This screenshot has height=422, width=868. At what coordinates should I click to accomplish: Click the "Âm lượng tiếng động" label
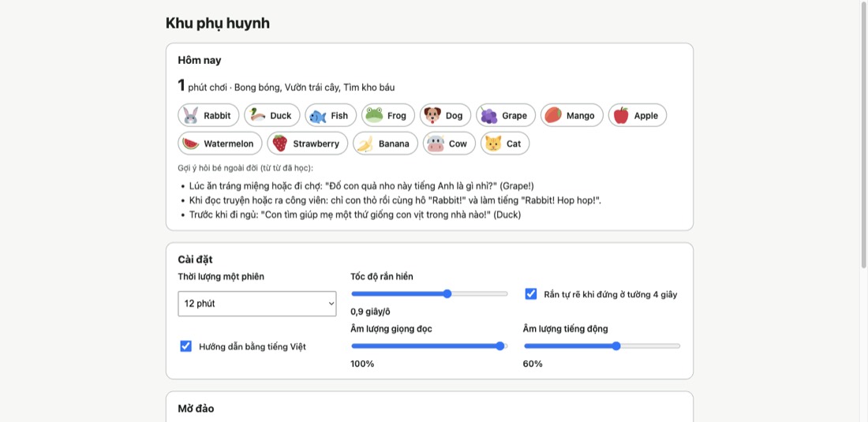[x=566, y=329]
